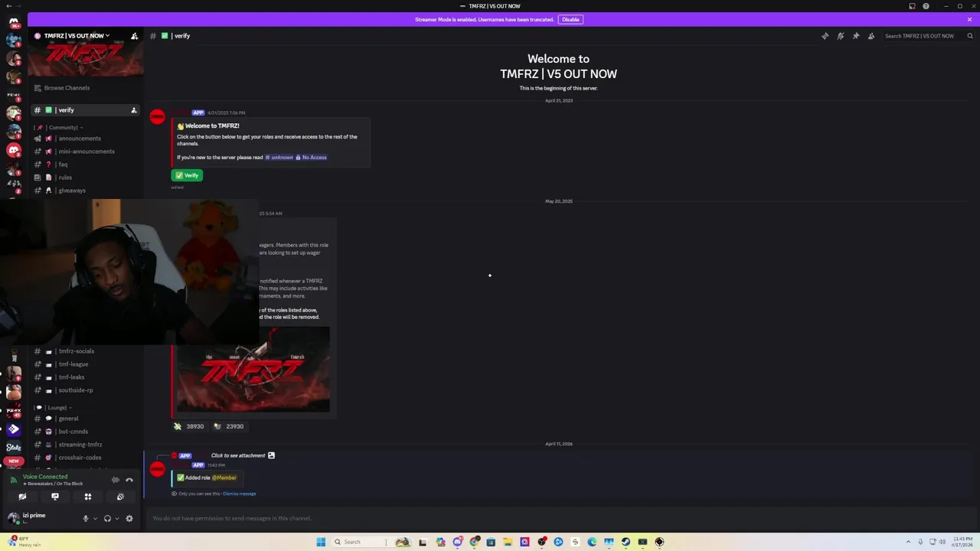Open Windows Start menu

[x=321, y=542]
